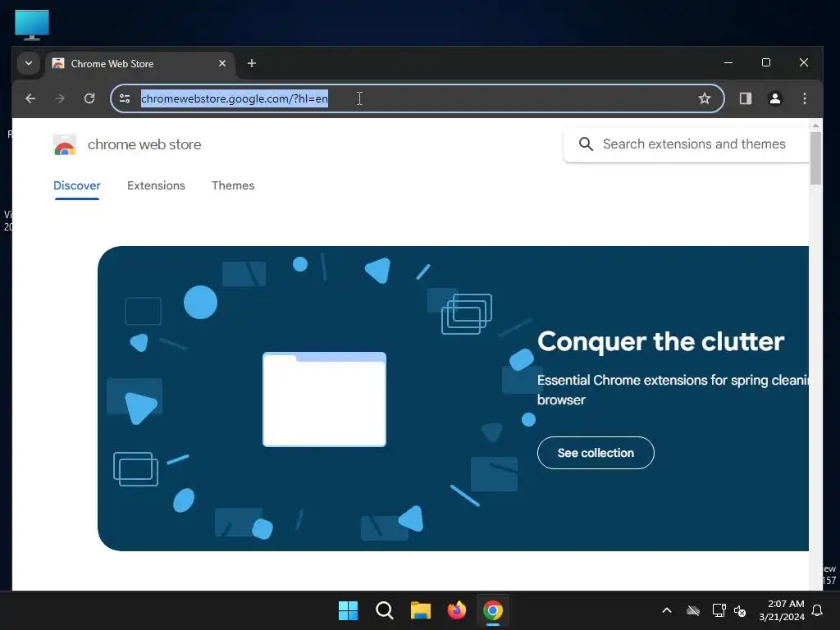Screen dimensions: 840x630
Task: Click the scrollbar up arrow
Action: (815, 126)
